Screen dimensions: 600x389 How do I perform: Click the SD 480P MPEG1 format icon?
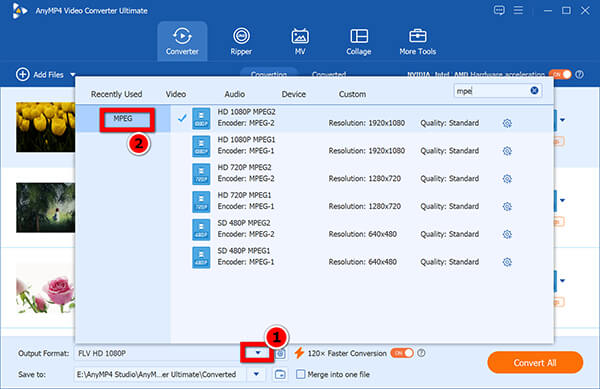tap(201, 257)
